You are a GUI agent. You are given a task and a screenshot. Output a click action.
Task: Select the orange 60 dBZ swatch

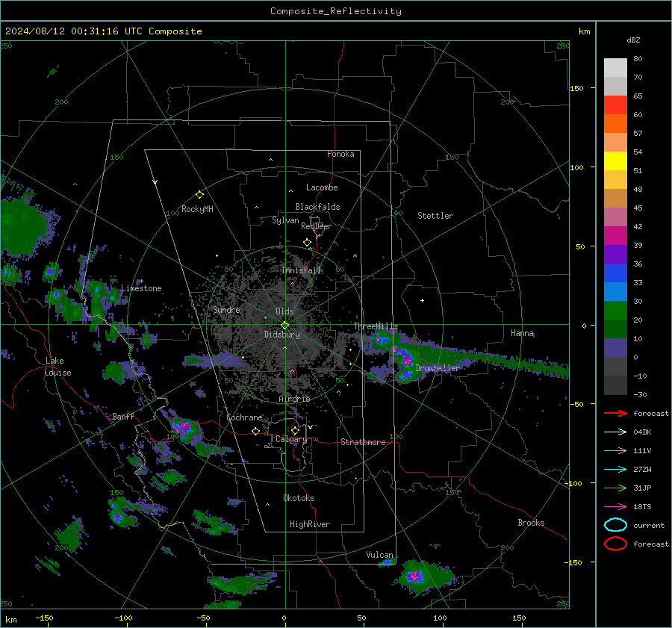(x=615, y=124)
